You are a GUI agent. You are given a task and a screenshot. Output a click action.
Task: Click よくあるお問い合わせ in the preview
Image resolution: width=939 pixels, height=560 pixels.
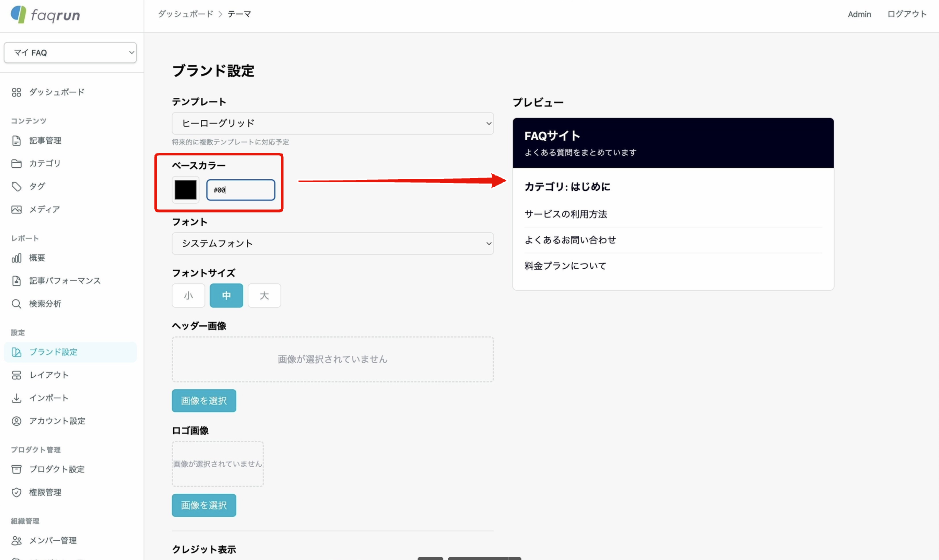[570, 240]
